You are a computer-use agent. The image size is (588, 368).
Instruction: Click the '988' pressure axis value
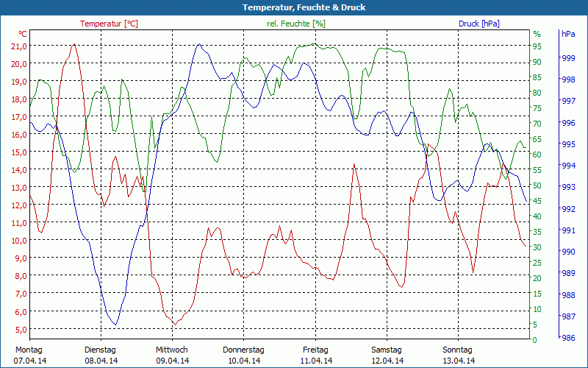coord(568,295)
